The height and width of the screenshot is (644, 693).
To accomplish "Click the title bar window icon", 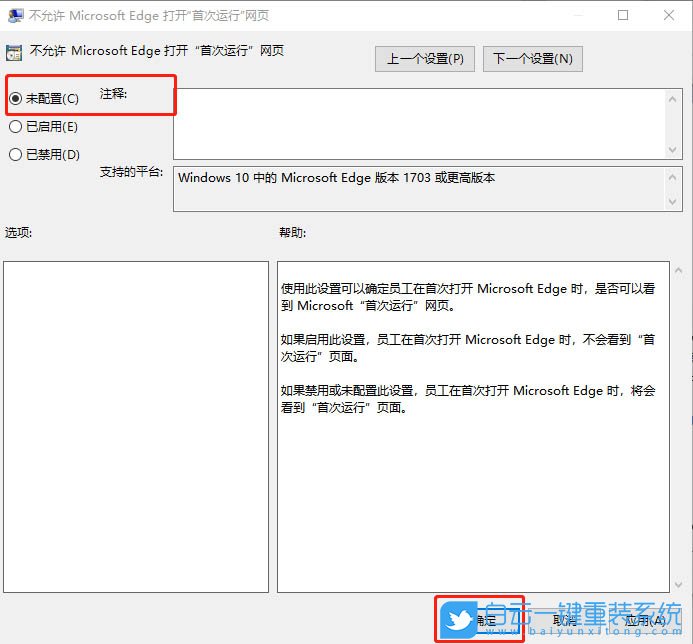I will 16,15.
